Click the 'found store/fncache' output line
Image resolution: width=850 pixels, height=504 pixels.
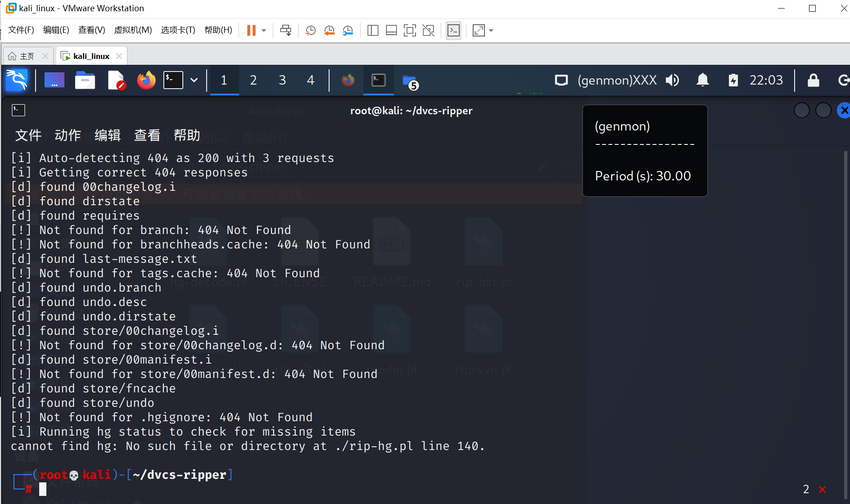93,388
